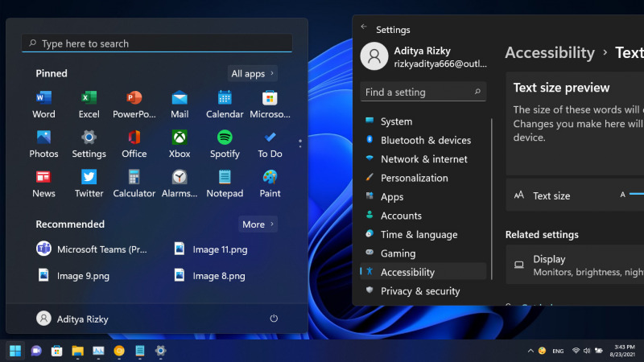Viewport: 644px width, 362px height.
Task: Expand More recommended items
Action: pos(258,224)
